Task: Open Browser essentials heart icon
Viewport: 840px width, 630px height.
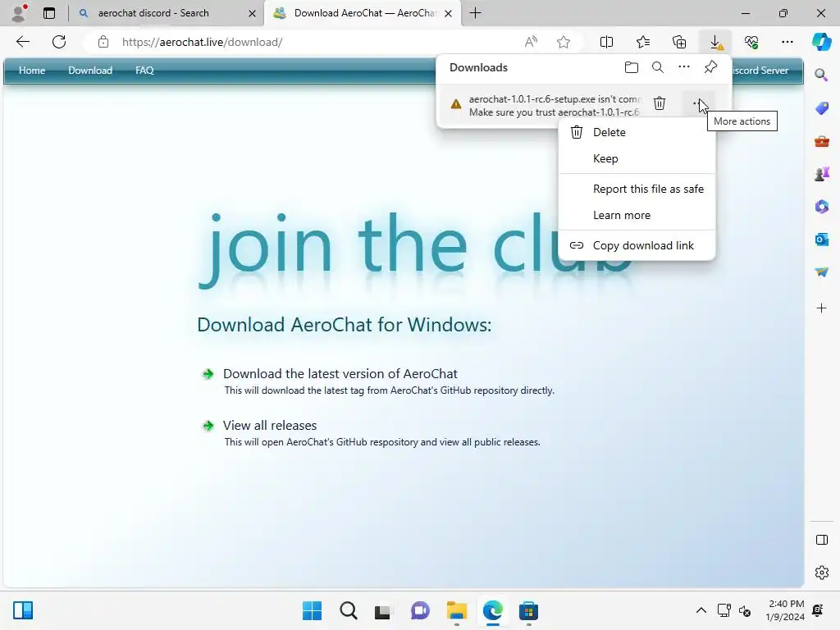Action: (x=751, y=42)
